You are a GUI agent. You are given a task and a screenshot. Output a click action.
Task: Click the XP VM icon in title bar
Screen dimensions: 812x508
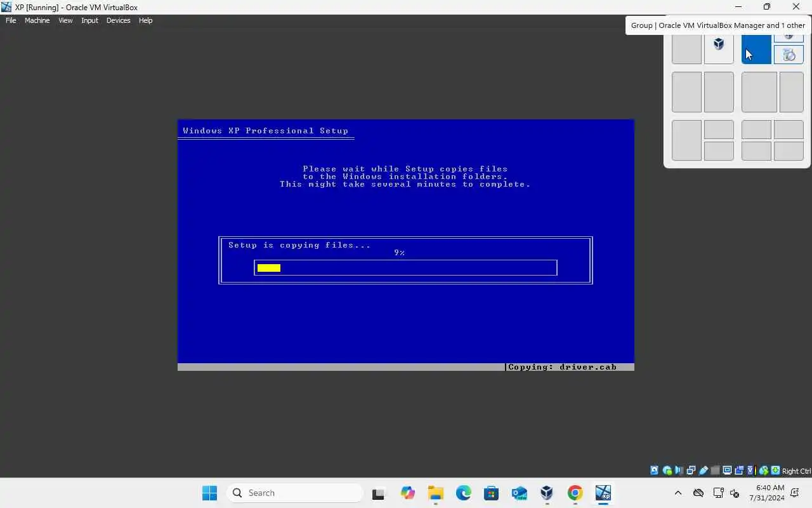[6, 7]
